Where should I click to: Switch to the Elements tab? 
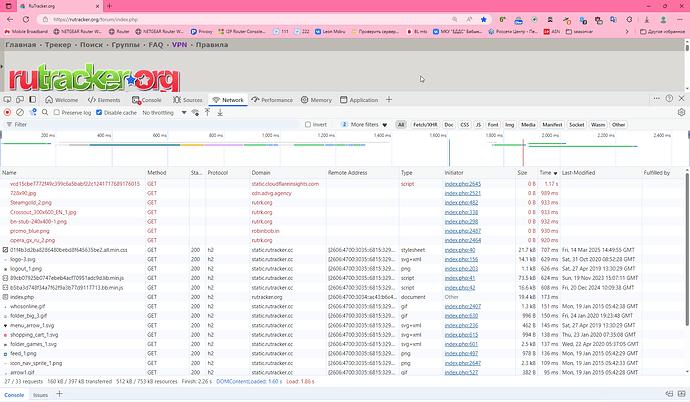tap(104, 100)
